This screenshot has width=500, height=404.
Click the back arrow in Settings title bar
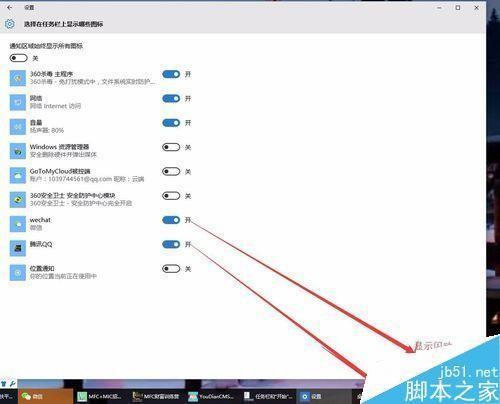tap(9, 7)
